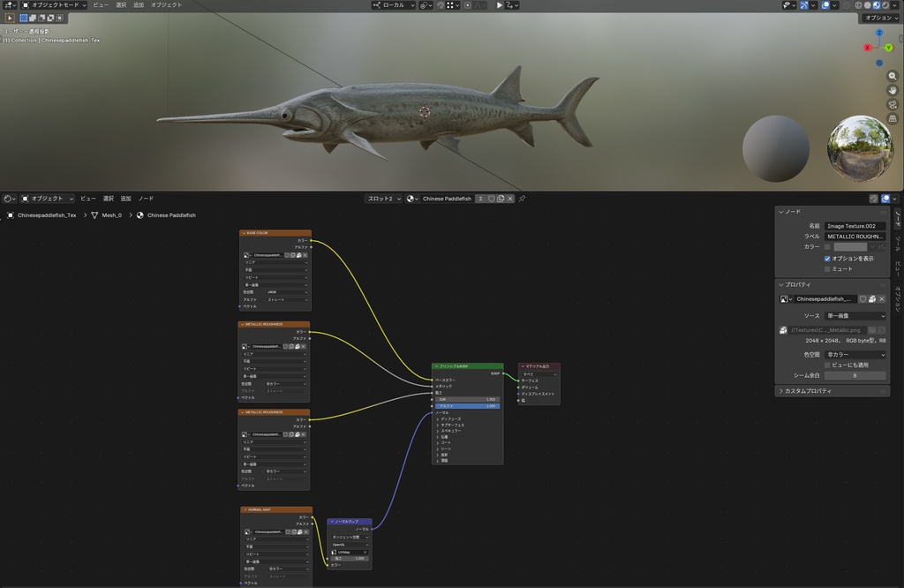
Task: Toggle proportional editing icon in the viewport header
Action: click(468, 5)
